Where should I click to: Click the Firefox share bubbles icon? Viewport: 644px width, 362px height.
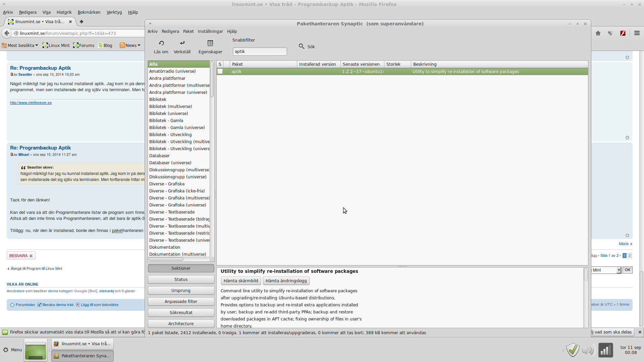point(610,33)
